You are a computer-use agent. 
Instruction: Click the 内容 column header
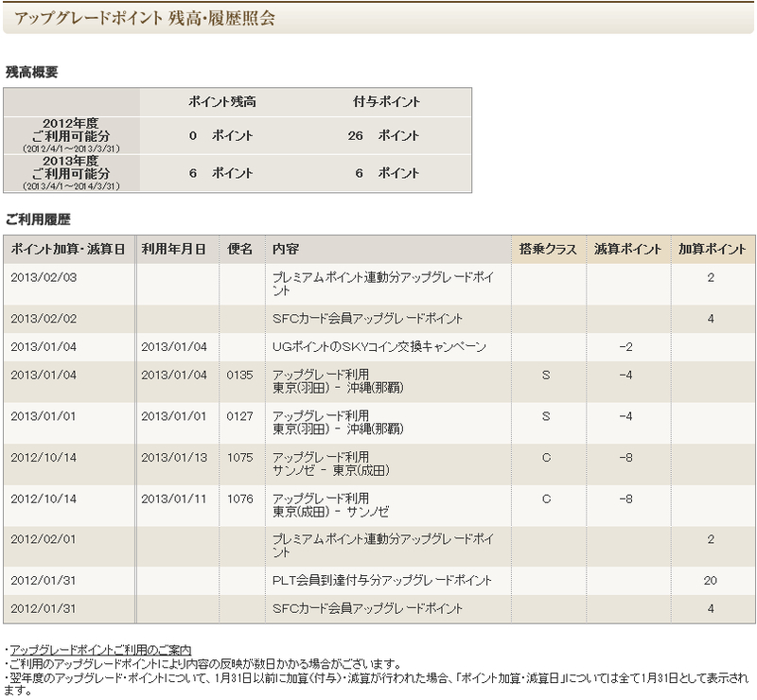click(286, 249)
